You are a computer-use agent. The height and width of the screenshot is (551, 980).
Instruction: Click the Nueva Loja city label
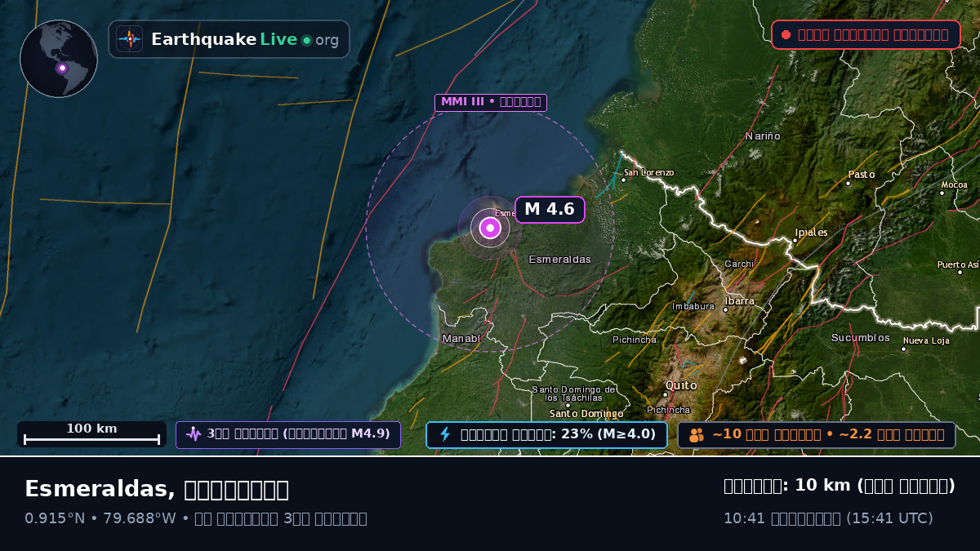[926, 340]
